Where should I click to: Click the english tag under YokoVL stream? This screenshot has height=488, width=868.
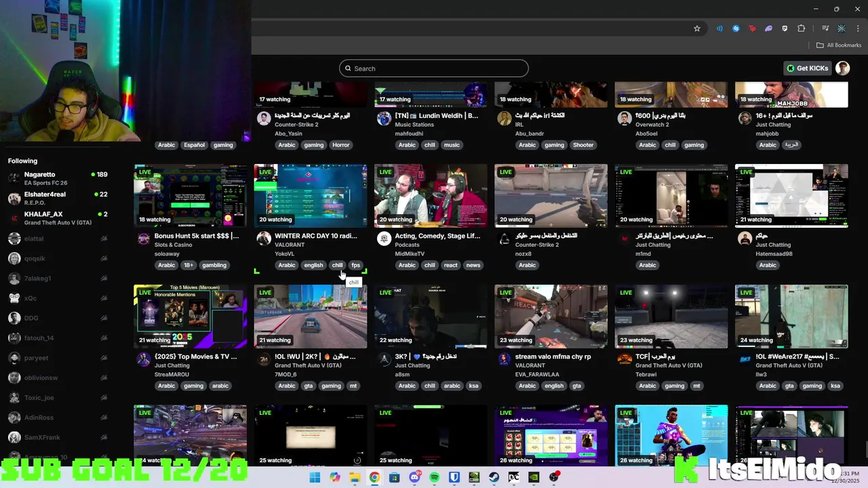coord(313,265)
